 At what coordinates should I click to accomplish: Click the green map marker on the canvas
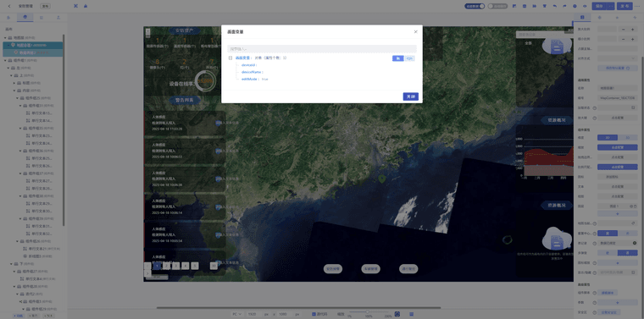[382, 179]
